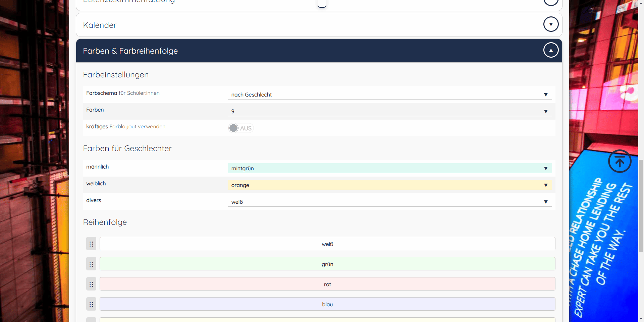Select the rot color bar

tap(327, 284)
